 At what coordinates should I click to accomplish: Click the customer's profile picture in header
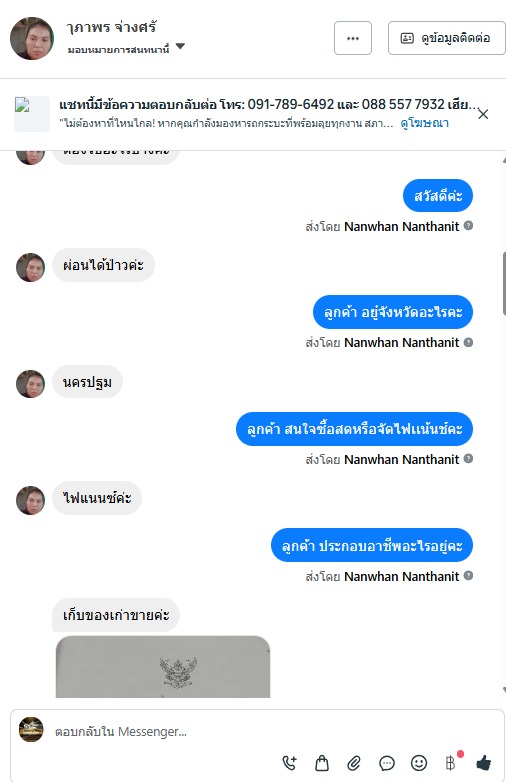click(32, 38)
